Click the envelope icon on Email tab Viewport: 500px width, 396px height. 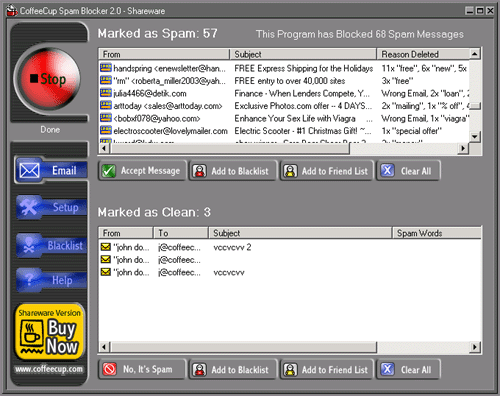point(29,171)
